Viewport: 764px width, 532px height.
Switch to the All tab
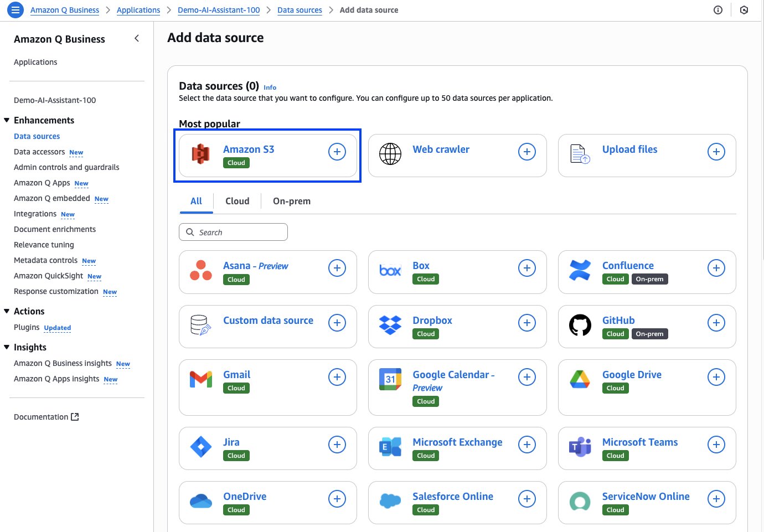coord(196,201)
